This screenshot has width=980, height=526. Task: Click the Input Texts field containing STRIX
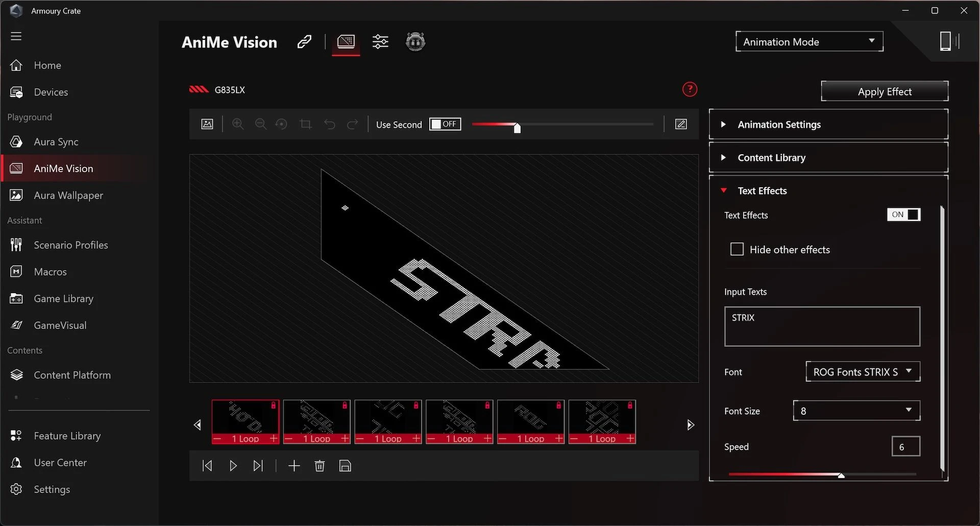tap(822, 326)
